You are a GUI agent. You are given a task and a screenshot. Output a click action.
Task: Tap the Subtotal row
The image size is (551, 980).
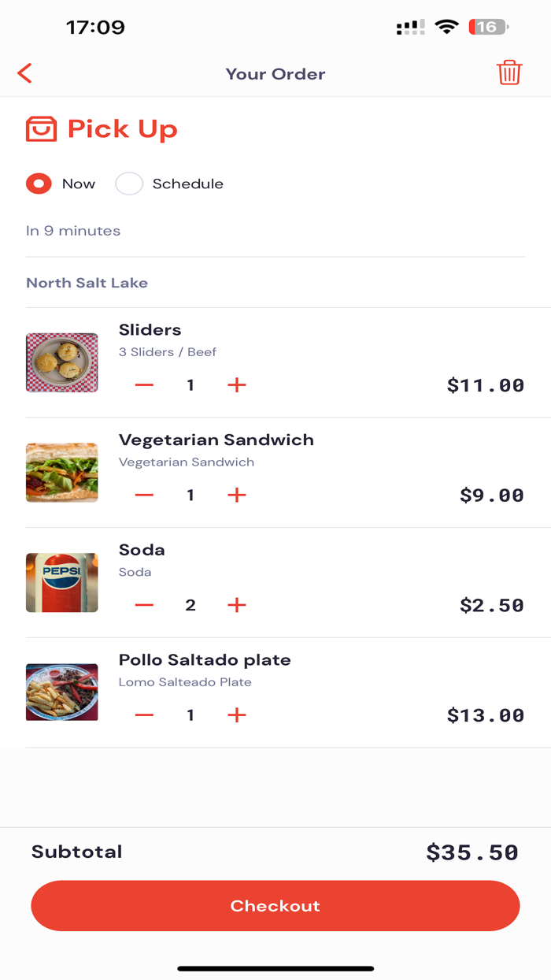[x=76, y=852]
